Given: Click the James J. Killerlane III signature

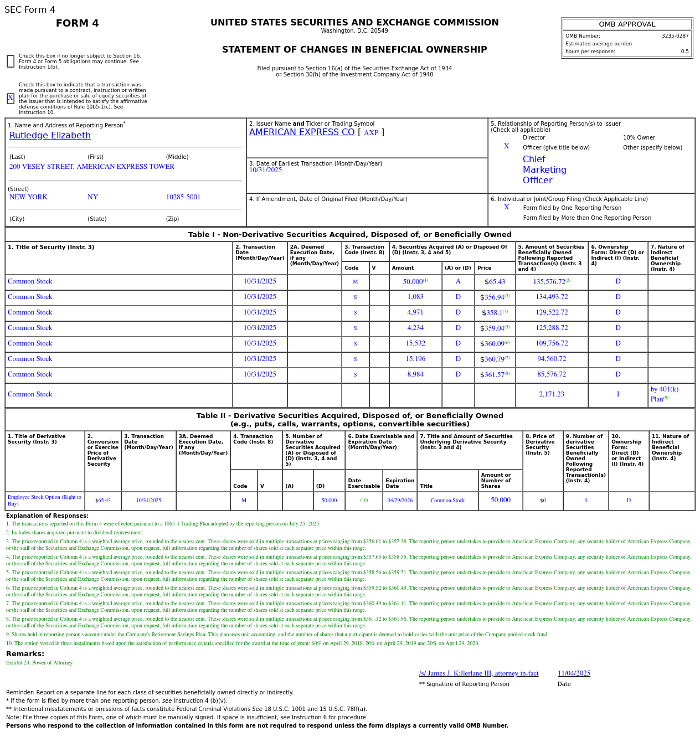Looking at the screenshot, I should click(x=478, y=673).
